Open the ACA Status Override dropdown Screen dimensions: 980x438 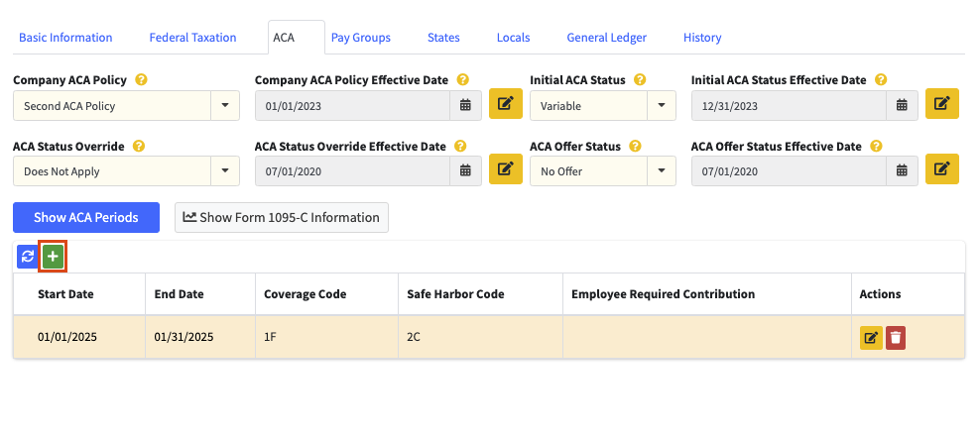[225, 171]
